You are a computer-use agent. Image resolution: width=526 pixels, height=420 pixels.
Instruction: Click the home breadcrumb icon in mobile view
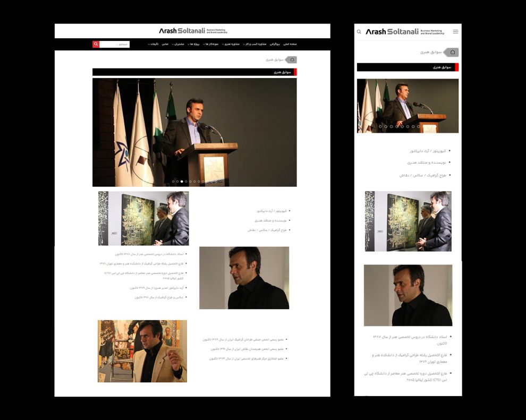tap(452, 52)
